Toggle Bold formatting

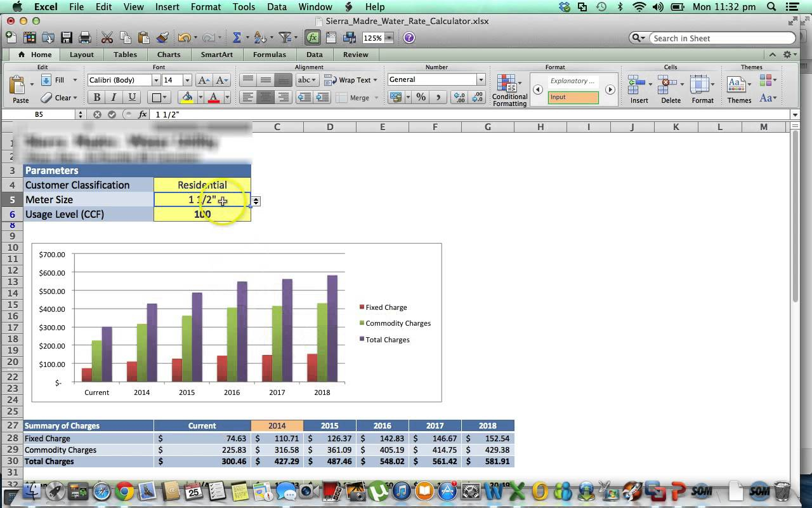coord(96,97)
